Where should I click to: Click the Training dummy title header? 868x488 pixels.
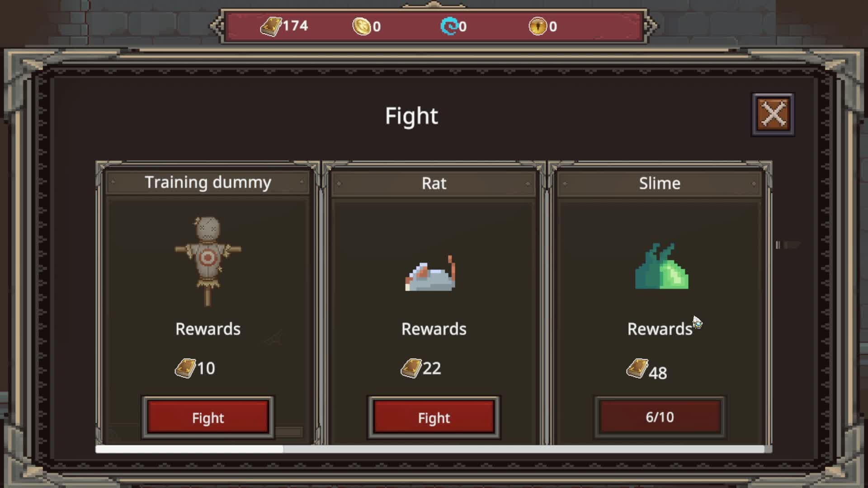pos(208,183)
